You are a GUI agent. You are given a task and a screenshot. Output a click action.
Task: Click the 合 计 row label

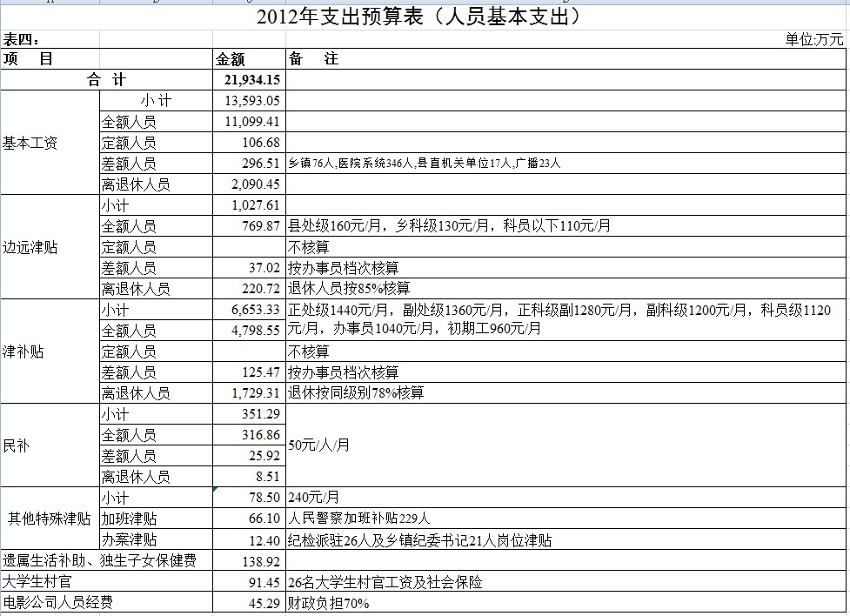point(106,80)
